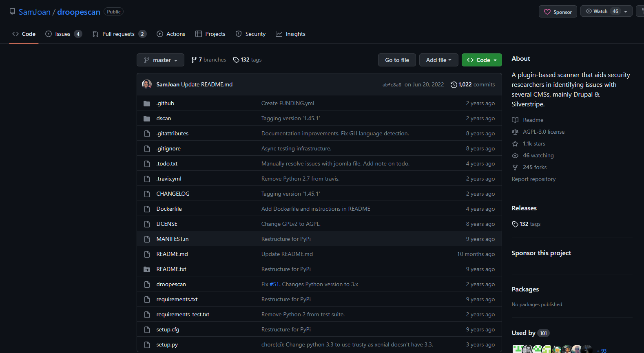
Task: Click the '+ 93' more dependents link
Action: click(x=602, y=351)
